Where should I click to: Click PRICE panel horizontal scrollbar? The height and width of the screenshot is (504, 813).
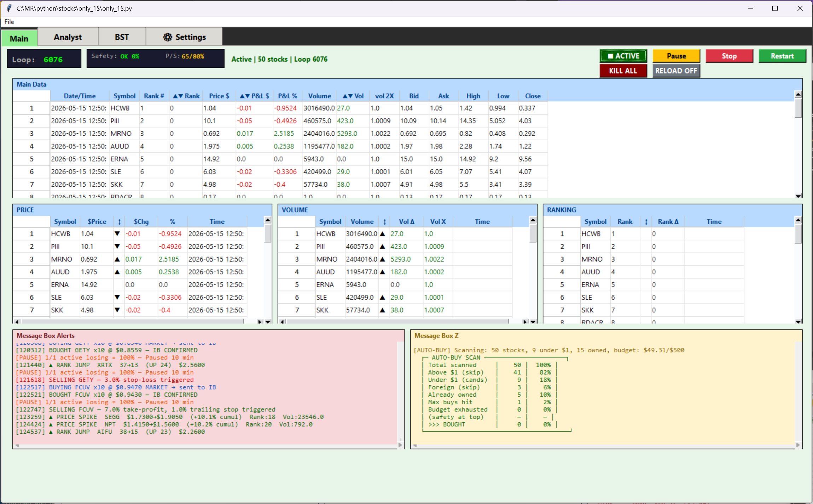click(133, 321)
